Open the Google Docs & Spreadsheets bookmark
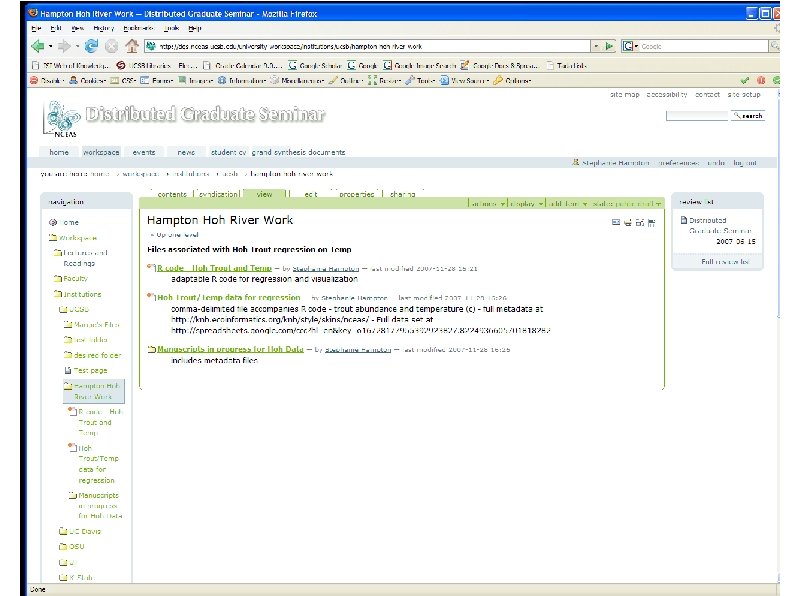This screenshot has width=794, height=596. pos(499,65)
